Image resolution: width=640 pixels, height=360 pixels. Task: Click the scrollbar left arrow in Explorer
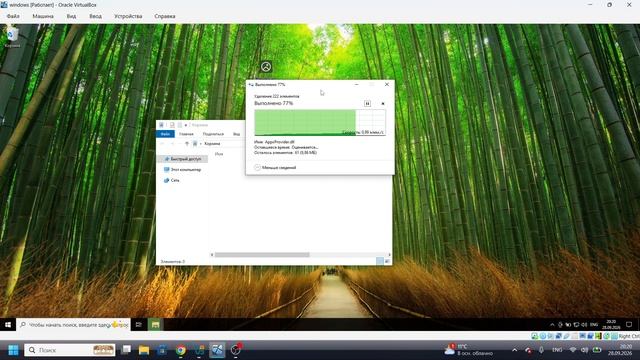212,255
